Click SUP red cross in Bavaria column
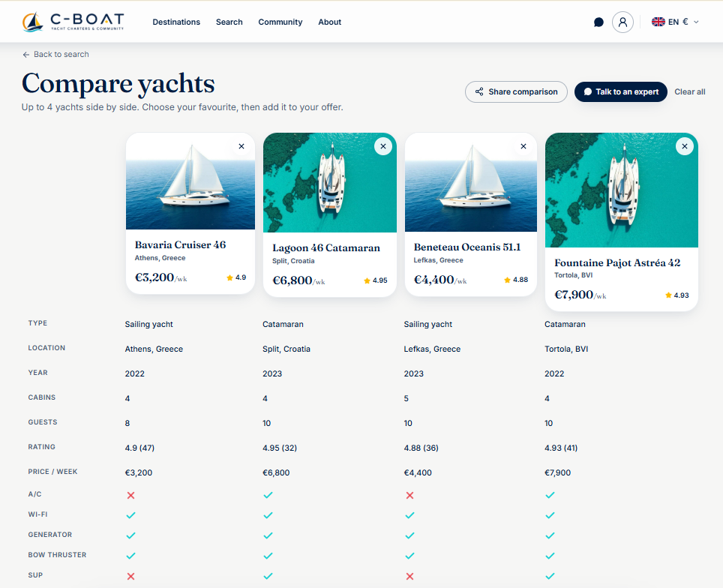Screen dimensions: 723x588 [131, 576]
